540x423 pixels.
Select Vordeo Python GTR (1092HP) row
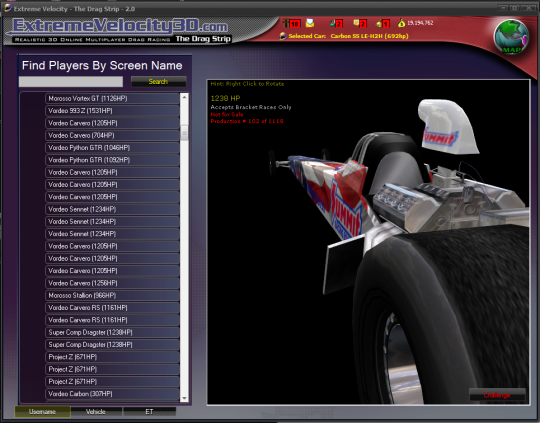[112, 160]
